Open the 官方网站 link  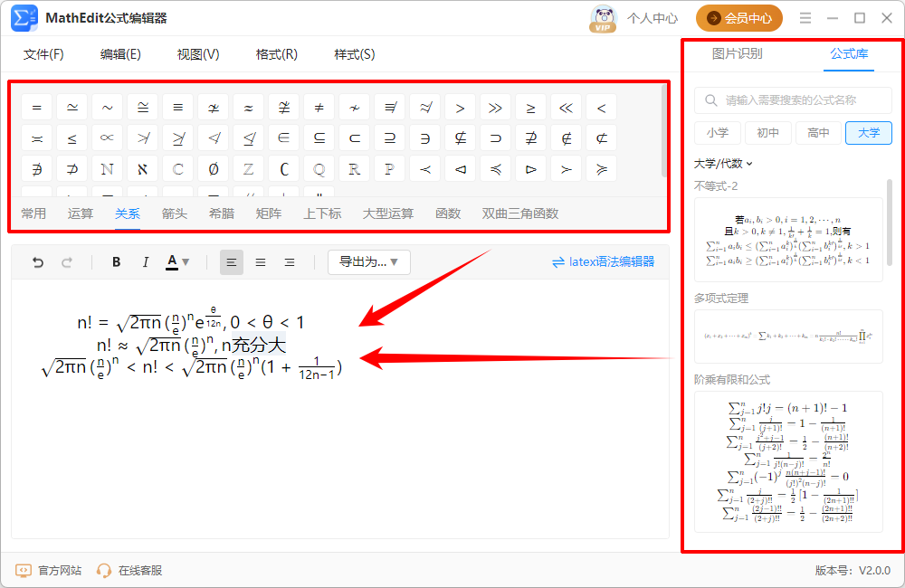(x=49, y=571)
